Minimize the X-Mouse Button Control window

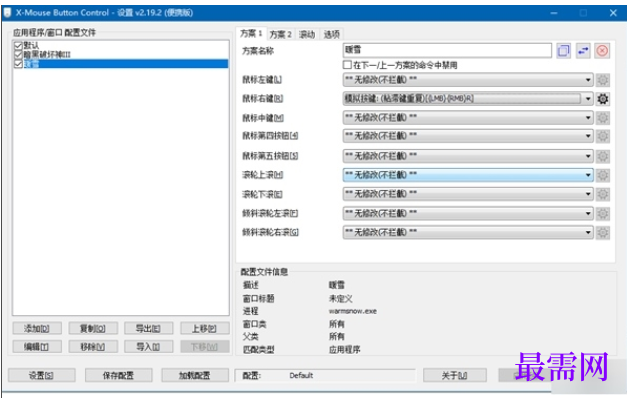click(x=554, y=13)
